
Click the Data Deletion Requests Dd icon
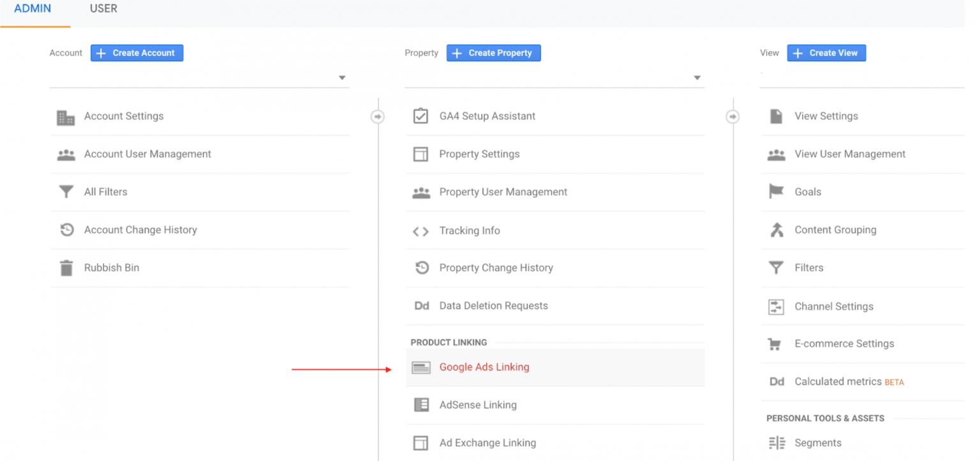422,306
